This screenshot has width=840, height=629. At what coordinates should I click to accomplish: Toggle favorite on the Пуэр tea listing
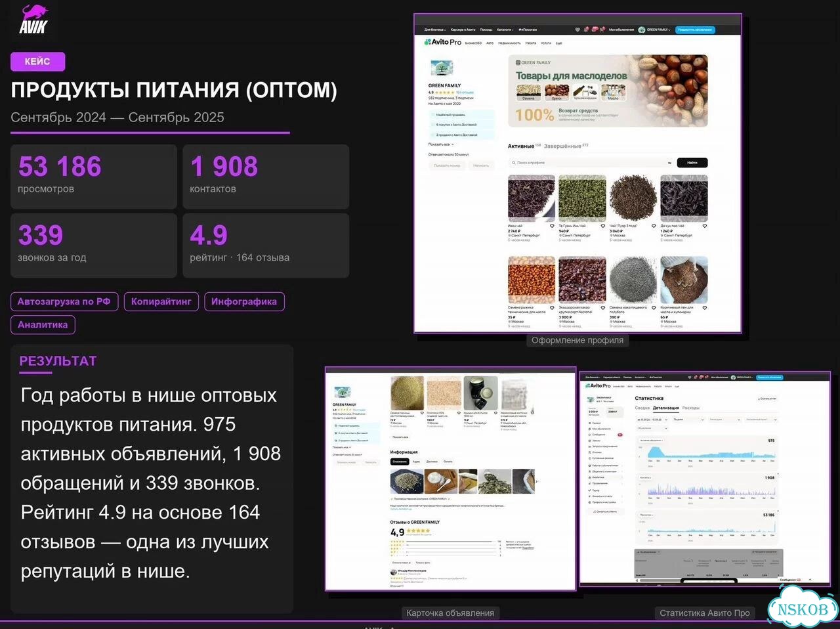click(654, 226)
